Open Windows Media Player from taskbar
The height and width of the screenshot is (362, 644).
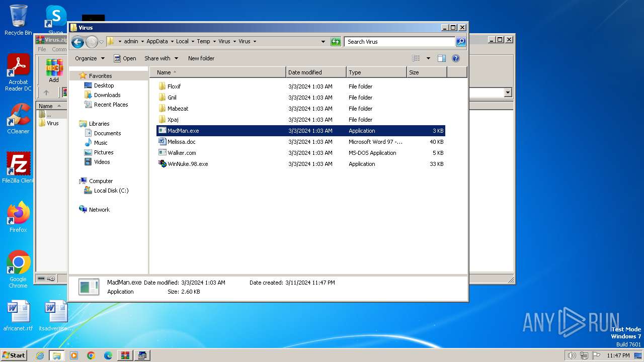click(x=74, y=355)
